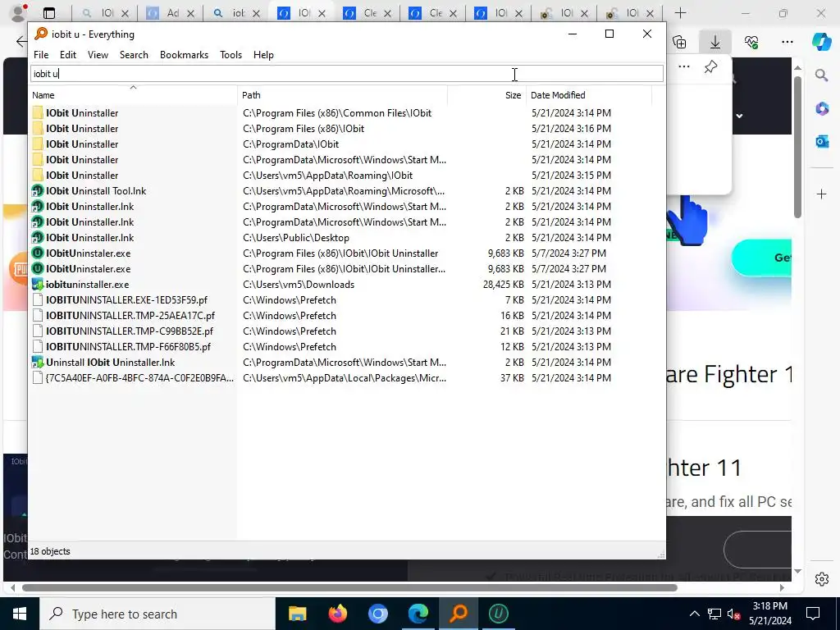The height and width of the screenshot is (630, 840).
Task: Open Firefox from taskbar
Action: tap(337, 614)
